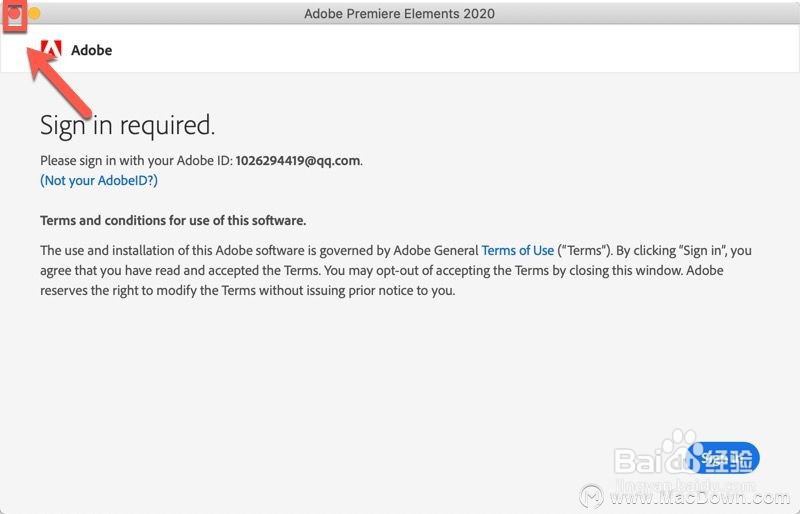800x514 pixels.
Task: Click the terms paragraph's last line about modifying Terms
Action: pyautogui.click(x=247, y=291)
